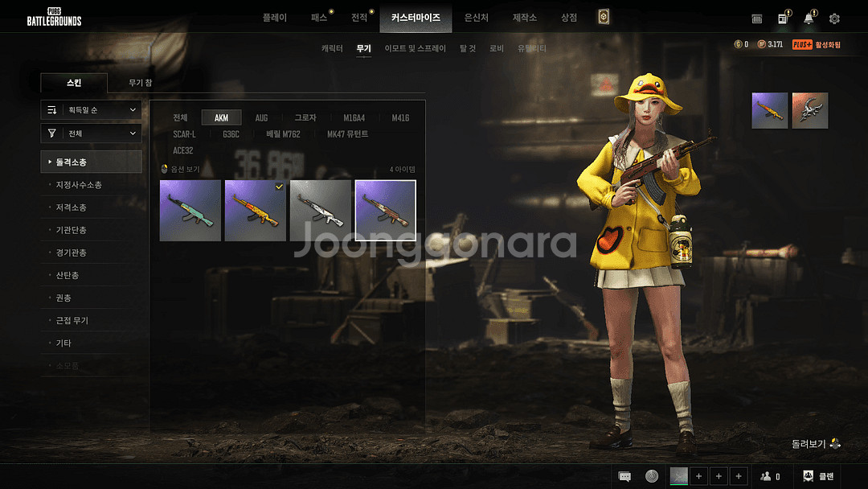Go to the 유틸리티 sub-tab

coord(532,49)
